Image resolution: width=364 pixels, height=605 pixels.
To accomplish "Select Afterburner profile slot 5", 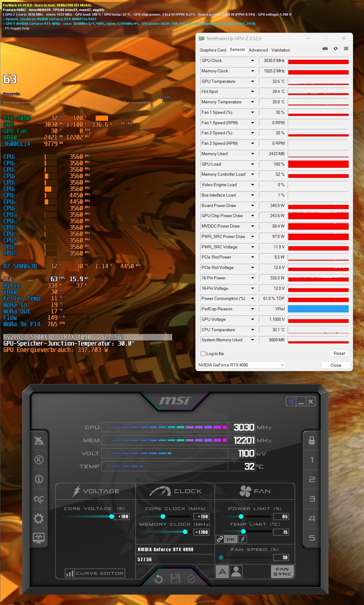I will 312,538.
